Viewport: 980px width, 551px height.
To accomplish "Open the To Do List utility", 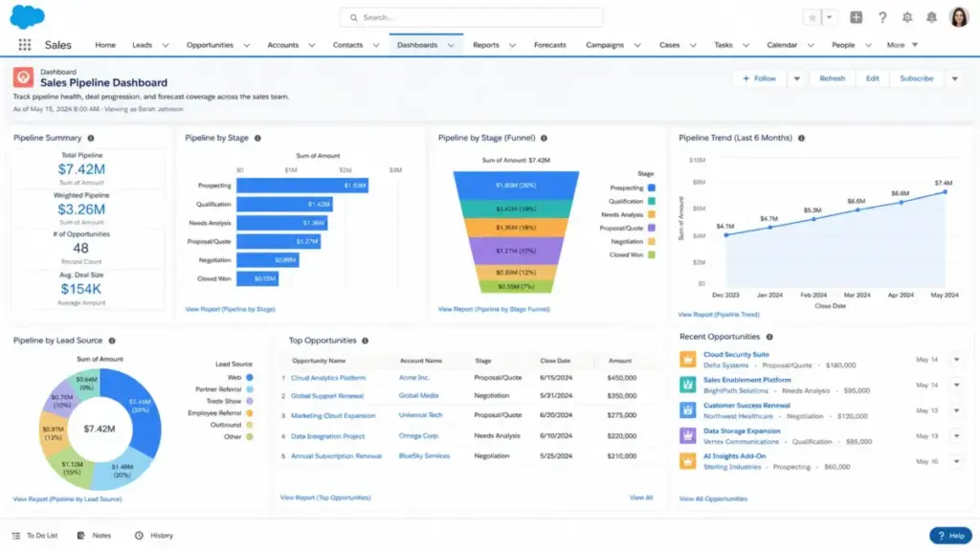I will 35,536.
